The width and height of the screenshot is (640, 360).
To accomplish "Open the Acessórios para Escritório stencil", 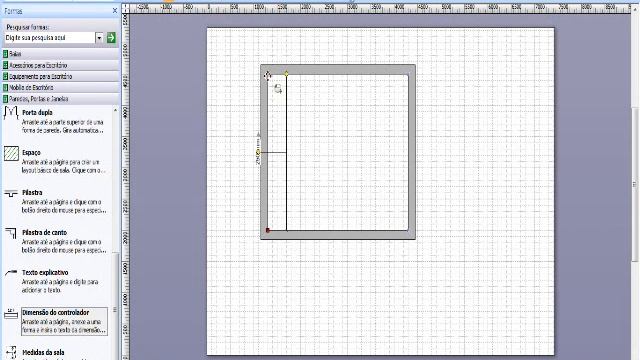I will click(60, 65).
